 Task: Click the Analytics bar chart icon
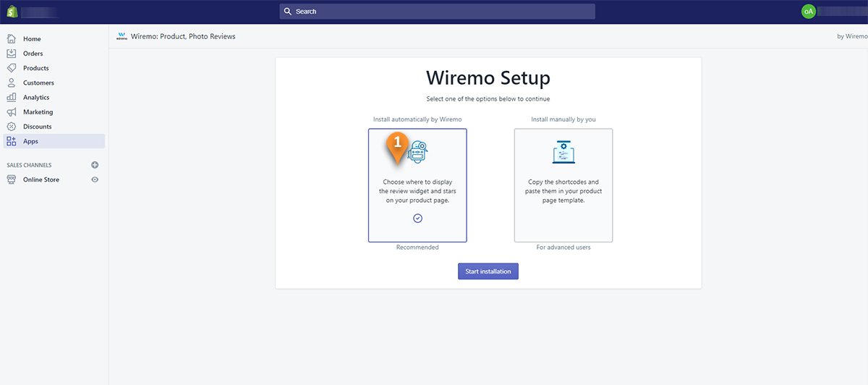pyautogui.click(x=11, y=97)
